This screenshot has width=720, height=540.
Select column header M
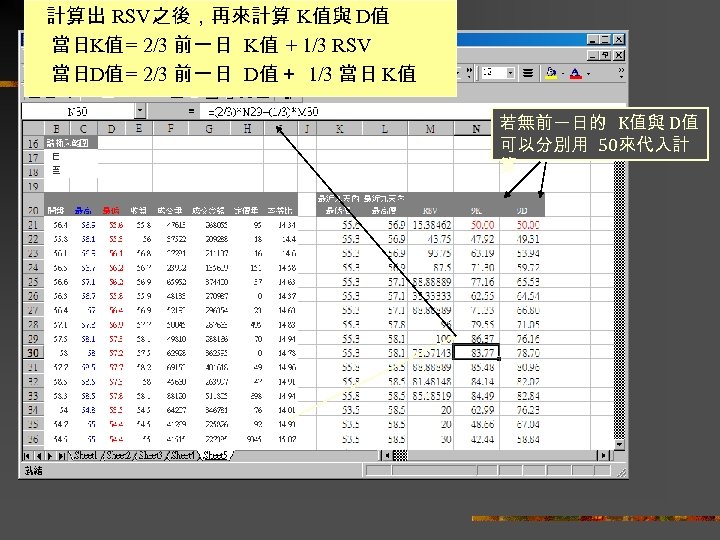(430, 129)
